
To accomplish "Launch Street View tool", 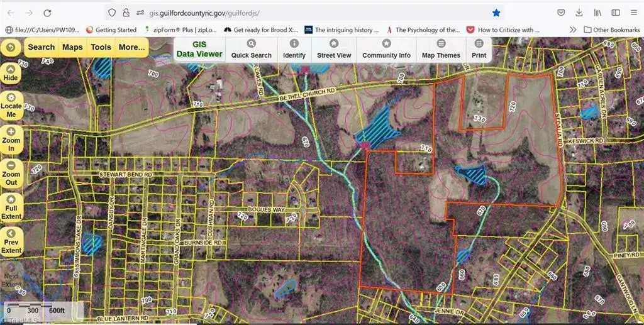I will [334, 49].
